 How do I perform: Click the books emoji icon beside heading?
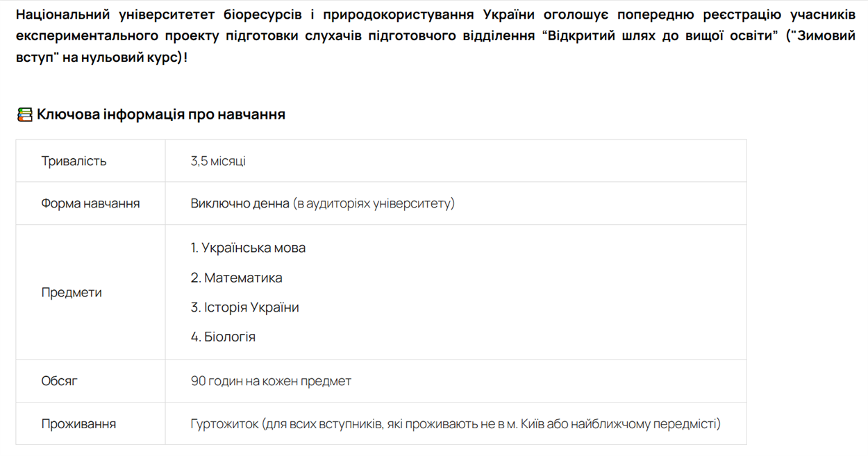tap(24, 115)
